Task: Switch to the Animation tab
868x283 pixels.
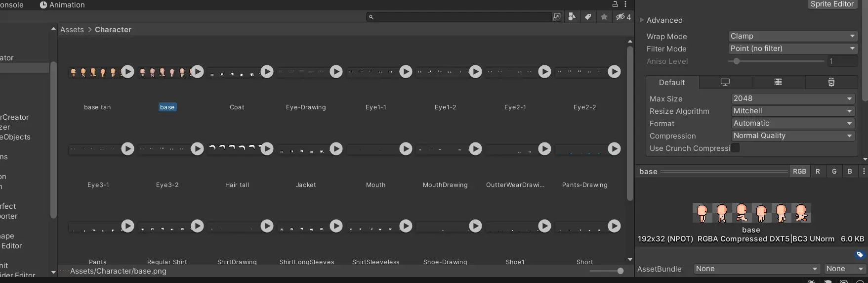Action: [62, 5]
